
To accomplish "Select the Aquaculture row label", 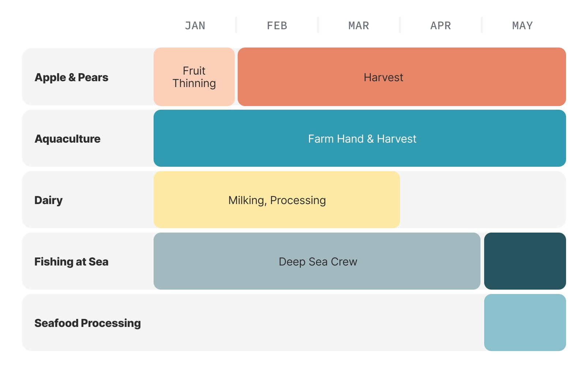I will pyautogui.click(x=67, y=139).
